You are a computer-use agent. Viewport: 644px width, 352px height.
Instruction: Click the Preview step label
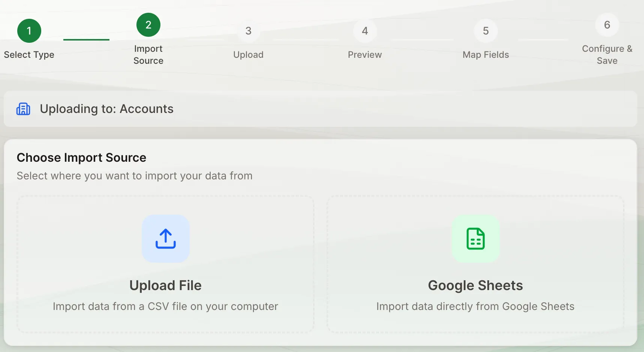tap(365, 54)
